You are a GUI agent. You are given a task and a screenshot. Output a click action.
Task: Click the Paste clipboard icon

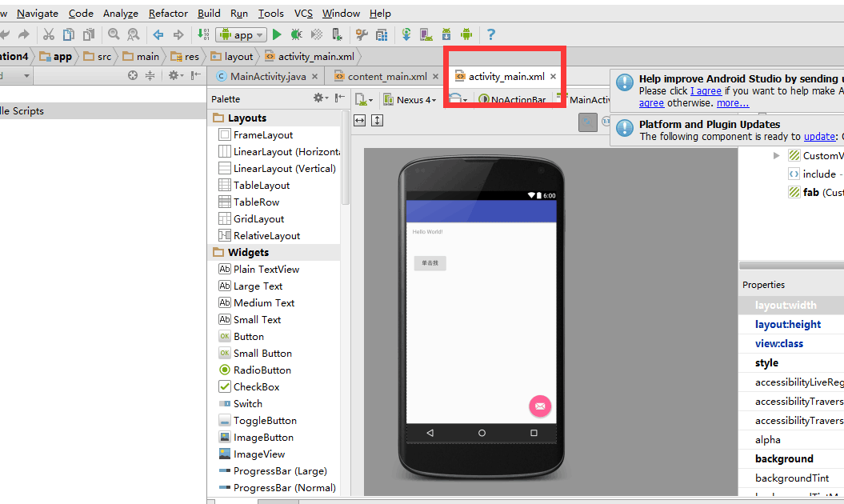tap(89, 35)
